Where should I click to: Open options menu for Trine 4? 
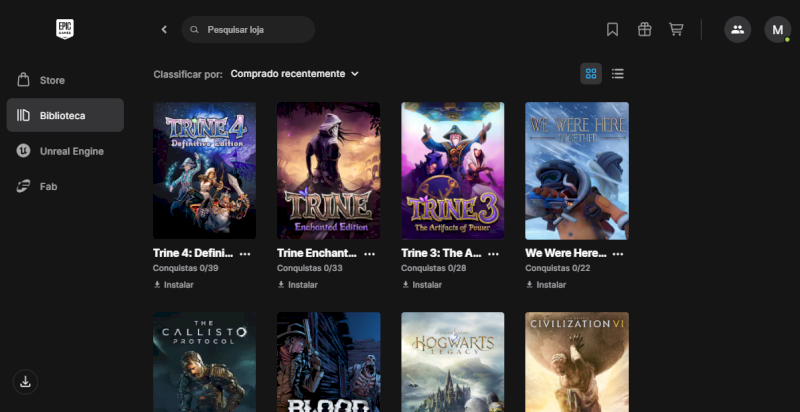point(245,253)
